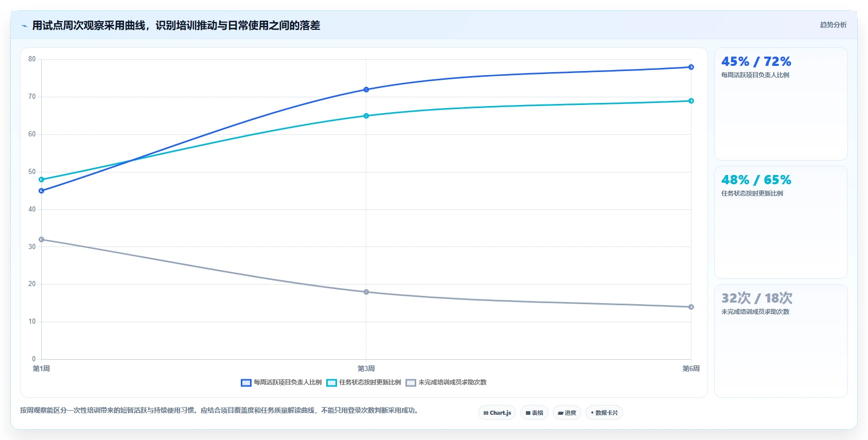Select the gray line point at 第3周

[366, 292]
